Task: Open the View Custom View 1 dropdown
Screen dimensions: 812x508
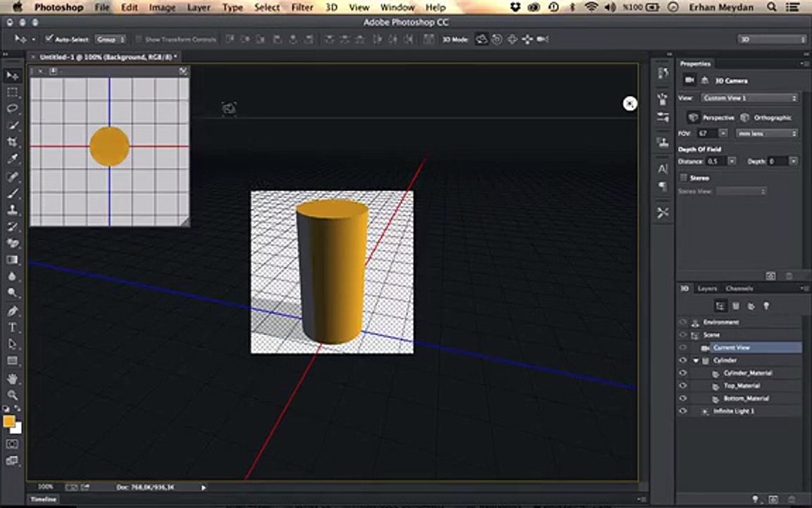Action: (750, 98)
